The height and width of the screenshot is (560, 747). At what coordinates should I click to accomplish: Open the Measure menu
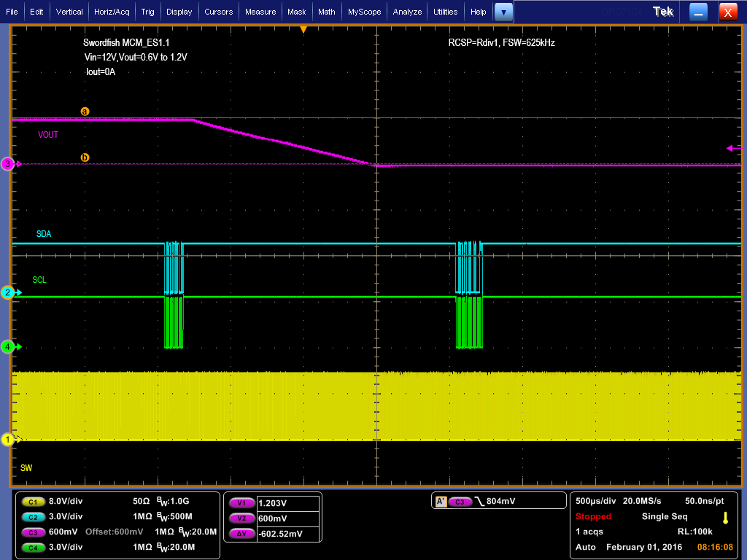(x=260, y=12)
